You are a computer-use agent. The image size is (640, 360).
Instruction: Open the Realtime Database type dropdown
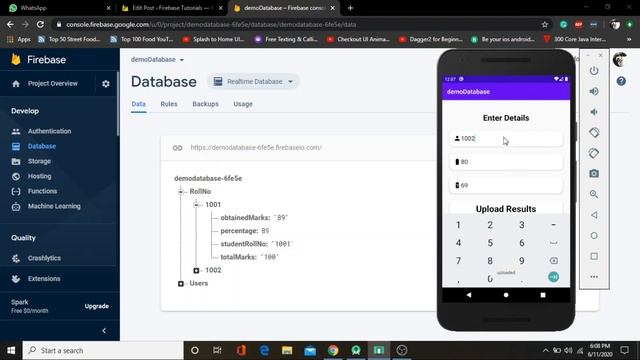pyautogui.click(x=253, y=82)
